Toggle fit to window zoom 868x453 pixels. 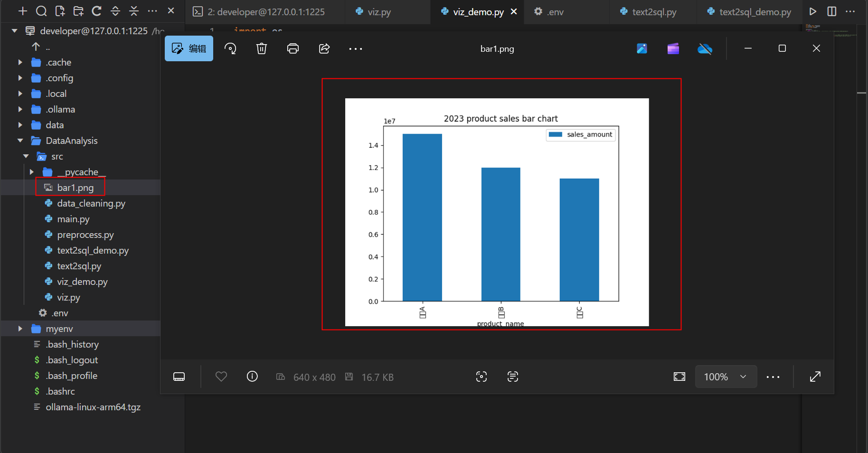679,377
